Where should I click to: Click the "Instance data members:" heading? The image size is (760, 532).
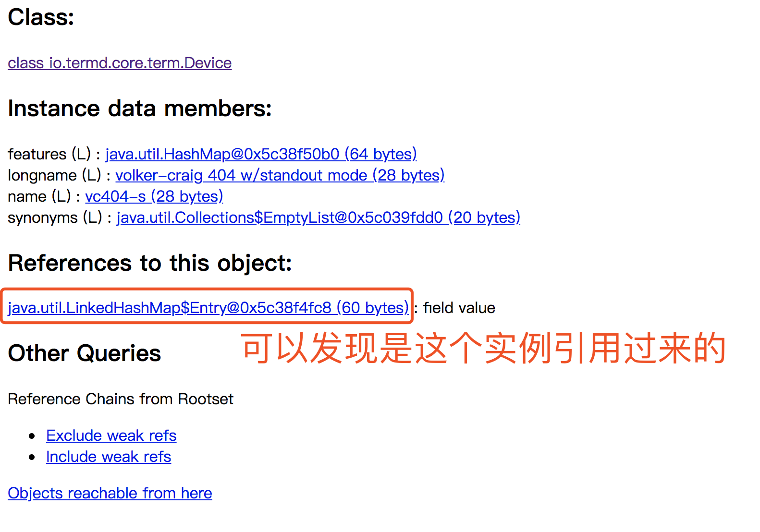point(140,109)
